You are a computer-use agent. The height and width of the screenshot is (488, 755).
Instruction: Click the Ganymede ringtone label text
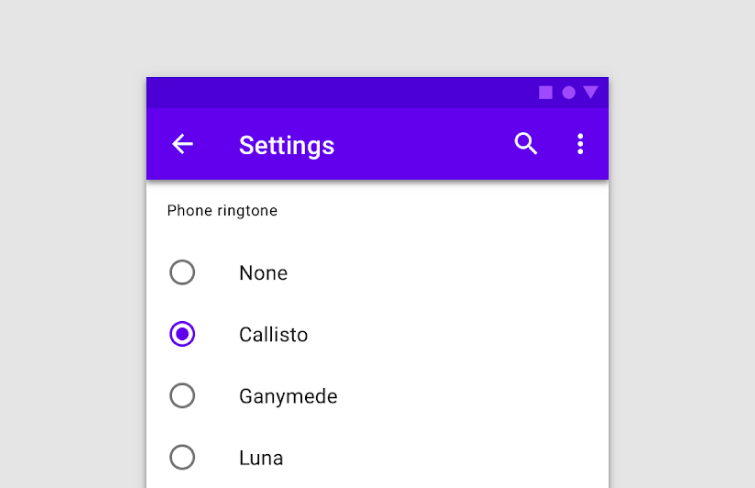pos(288,397)
